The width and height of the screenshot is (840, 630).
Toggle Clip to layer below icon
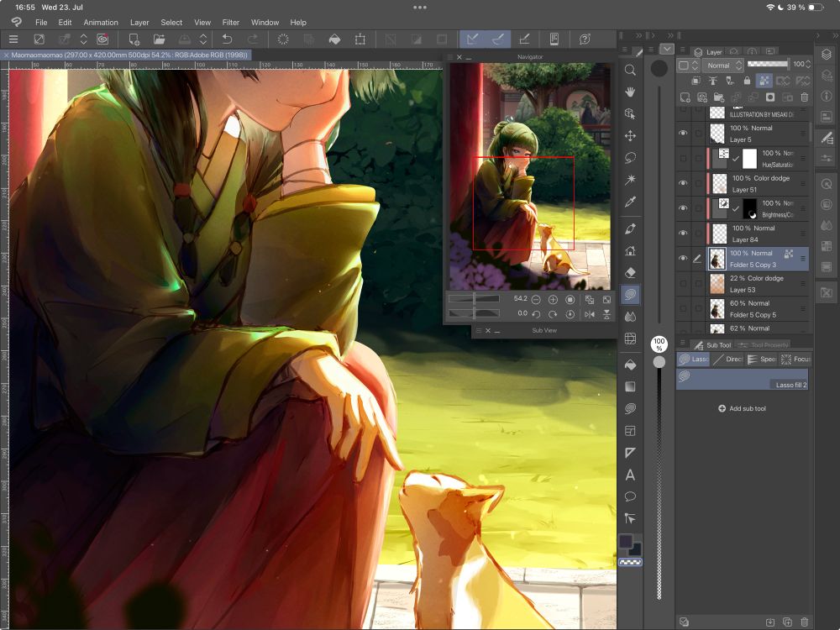(x=696, y=81)
